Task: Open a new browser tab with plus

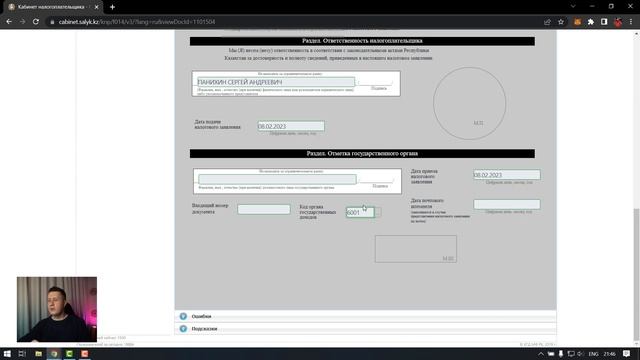Action: point(112,7)
